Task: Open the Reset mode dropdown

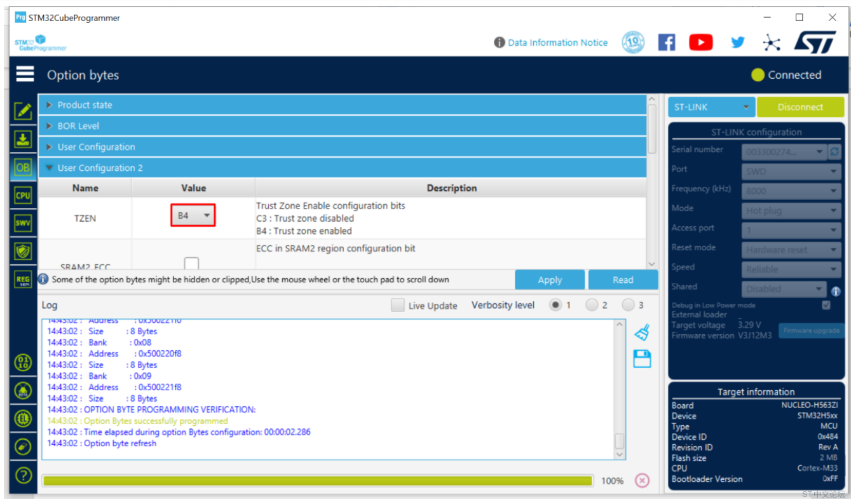Action: pos(791,250)
